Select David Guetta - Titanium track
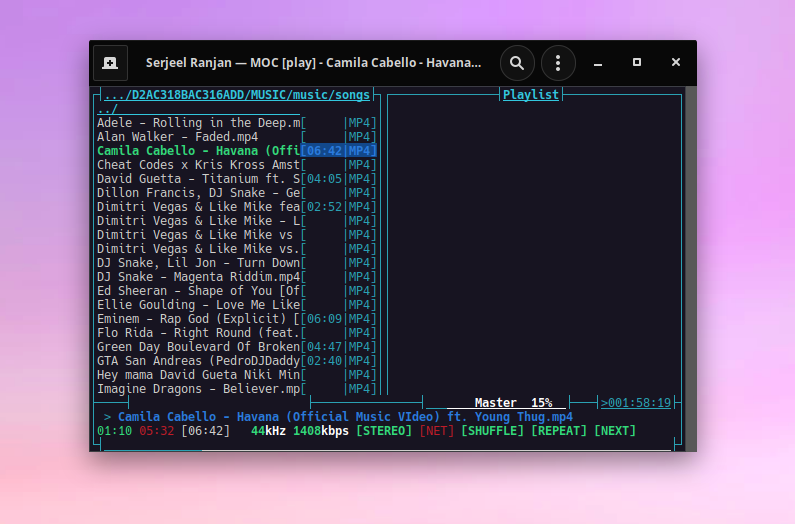Viewport: 795px width, 524px height. [x=236, y=179]
